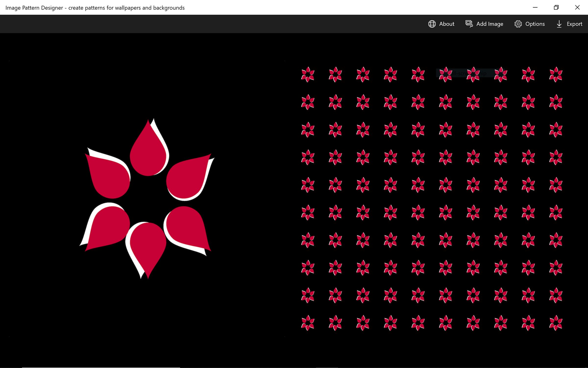Click the About globe icon
The width and height of the screenshot is (588, 368).
coord(432,24)
